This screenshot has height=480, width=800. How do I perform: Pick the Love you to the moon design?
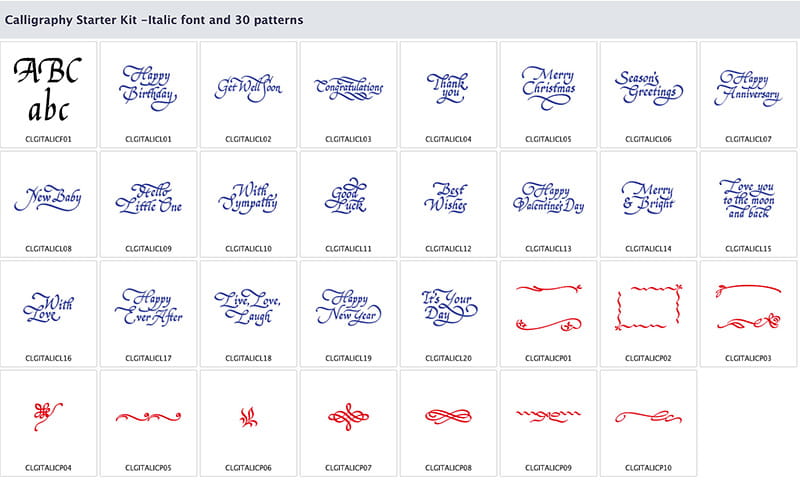point(748,198)
